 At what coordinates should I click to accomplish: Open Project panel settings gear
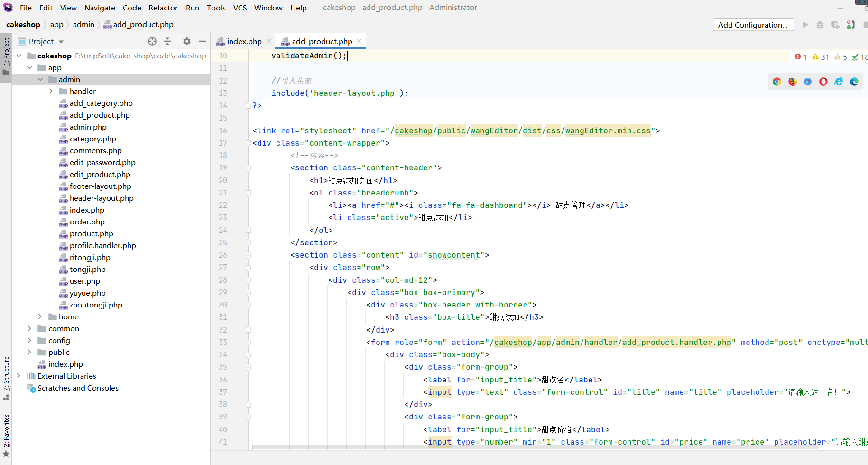tap(187, 41)
